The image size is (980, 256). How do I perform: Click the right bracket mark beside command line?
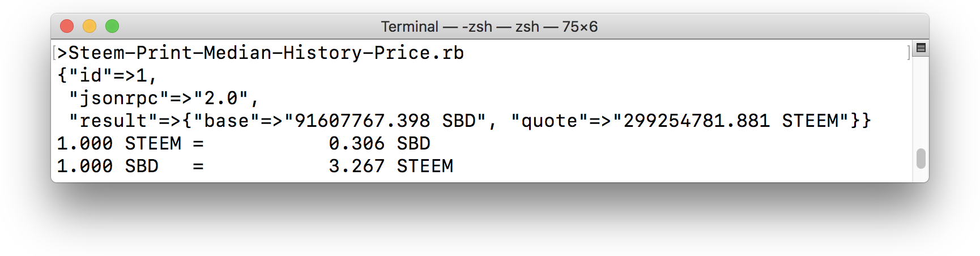909,52
